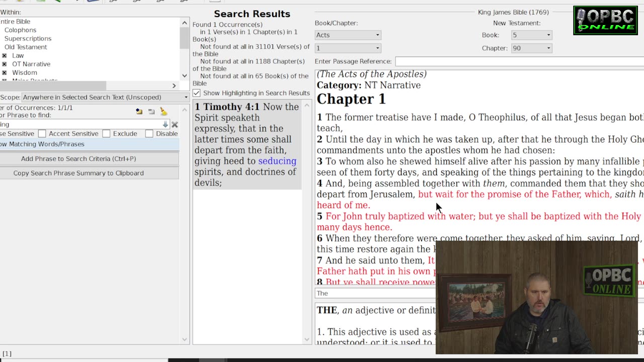Uncheck Show Highlighting in Search Results
The image size is (644, 362).
point(197,93)
